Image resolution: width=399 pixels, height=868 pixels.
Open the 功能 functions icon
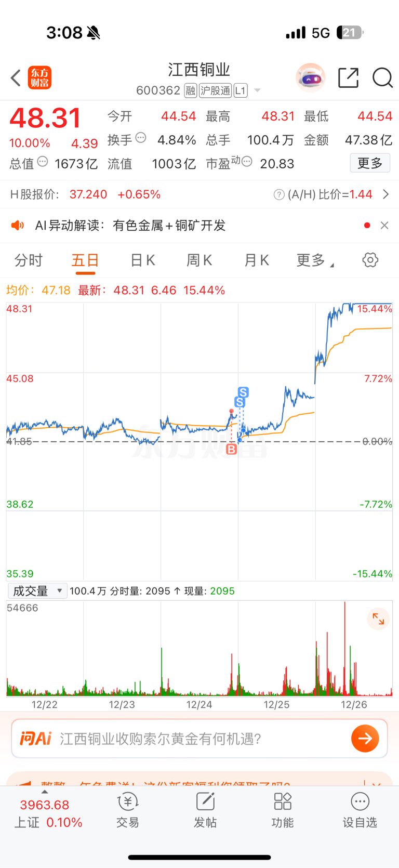pos(283,811)
